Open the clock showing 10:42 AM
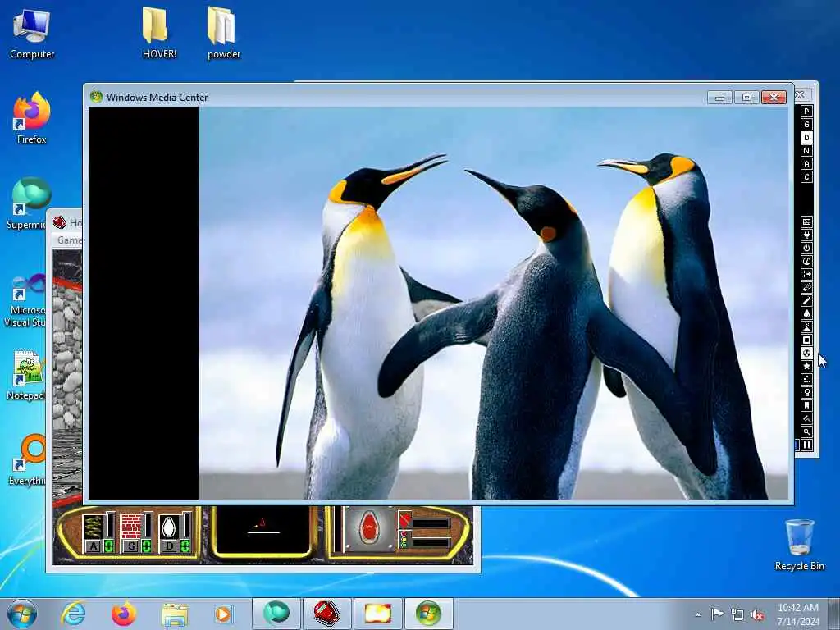This screenshot has width=840, height=630. pos(798,614)
